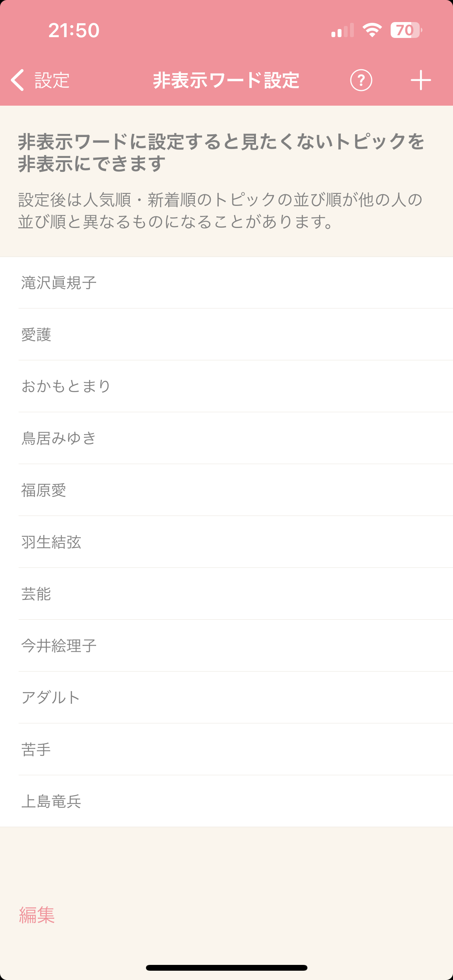
Task: Choose the アダルト word row
Action: click(x=226, y=697)
